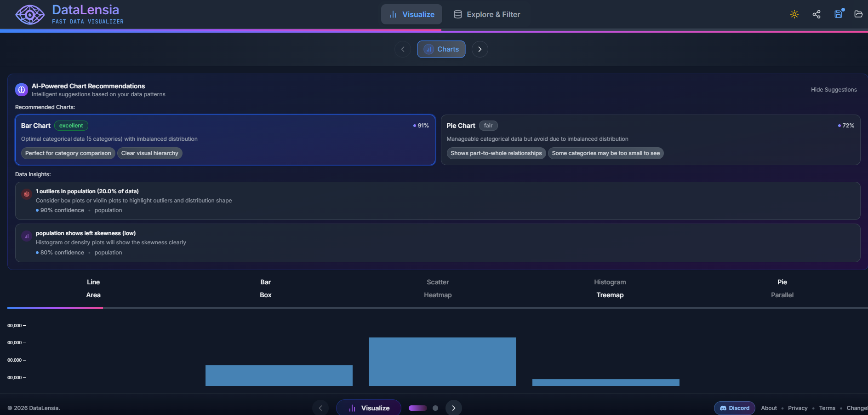Select the Charts step button
Image resolution: width=868 pixels, height=415 pixels.
pyautogui.click(x=441, y=49)
